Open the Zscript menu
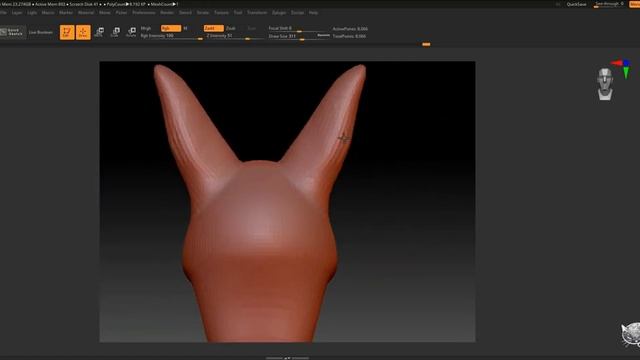The height and width of the screenshot is (360, 640). (x=297, y=13)
